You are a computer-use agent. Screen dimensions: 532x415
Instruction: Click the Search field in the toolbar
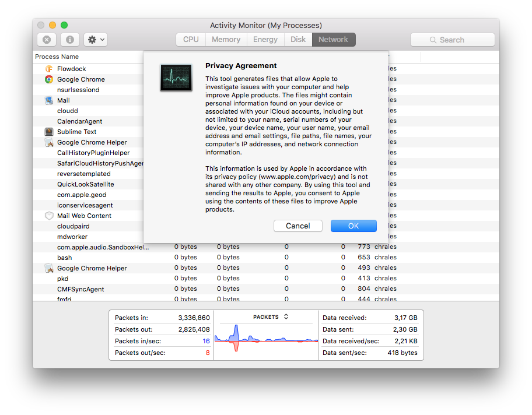point(453,40)
